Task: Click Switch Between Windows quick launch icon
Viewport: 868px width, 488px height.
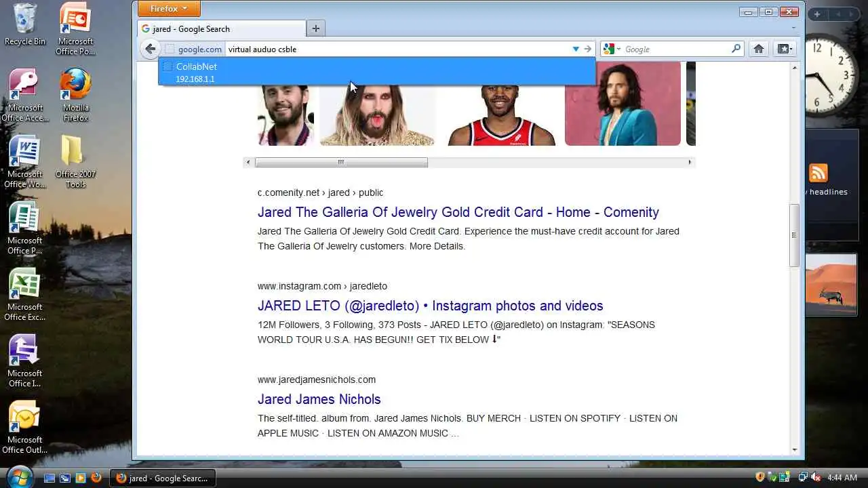Action: (65, 478)
